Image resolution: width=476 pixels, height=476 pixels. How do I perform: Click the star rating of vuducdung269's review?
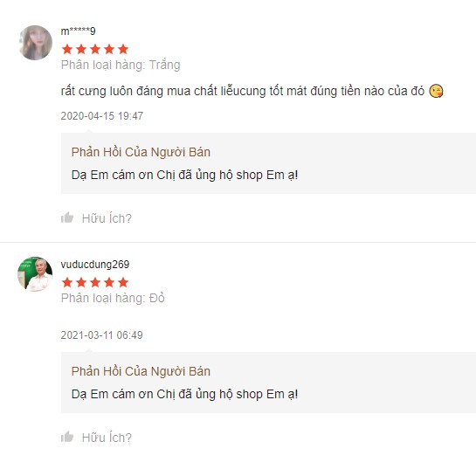95,282
